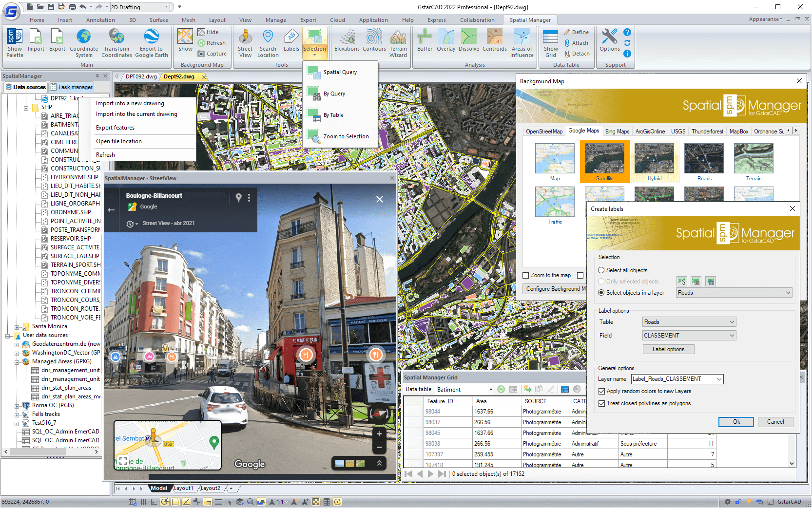Click the Attach data table button
This screenshot has height=508, width=812.
[577, 43]
